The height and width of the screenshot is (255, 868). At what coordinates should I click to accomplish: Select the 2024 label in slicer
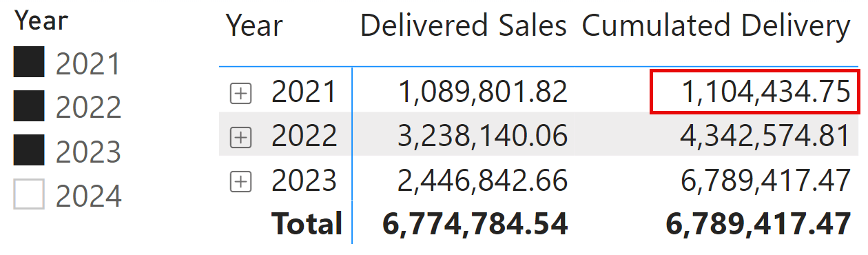coord(88,196)
